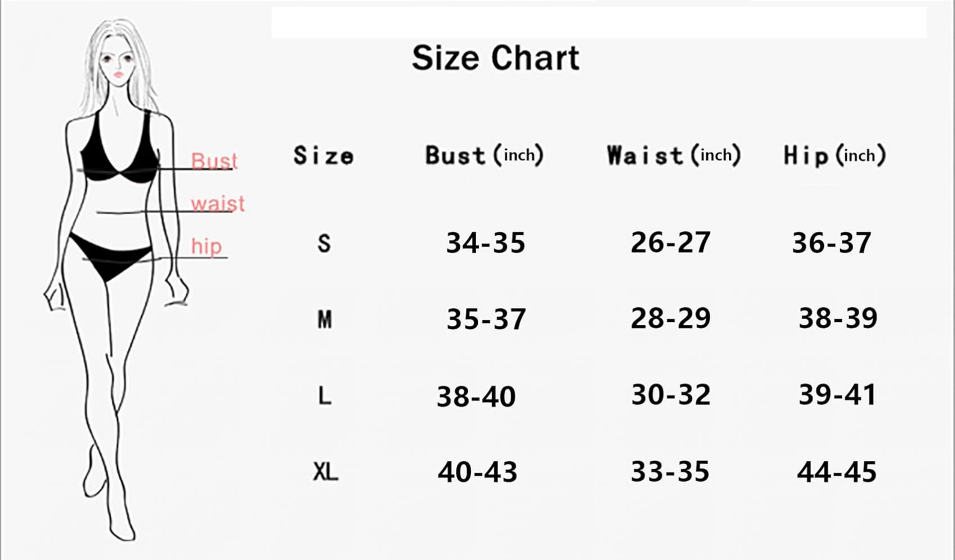Select the M size row label
This screenshot has height=560, width=955.
tap(324, 319)
